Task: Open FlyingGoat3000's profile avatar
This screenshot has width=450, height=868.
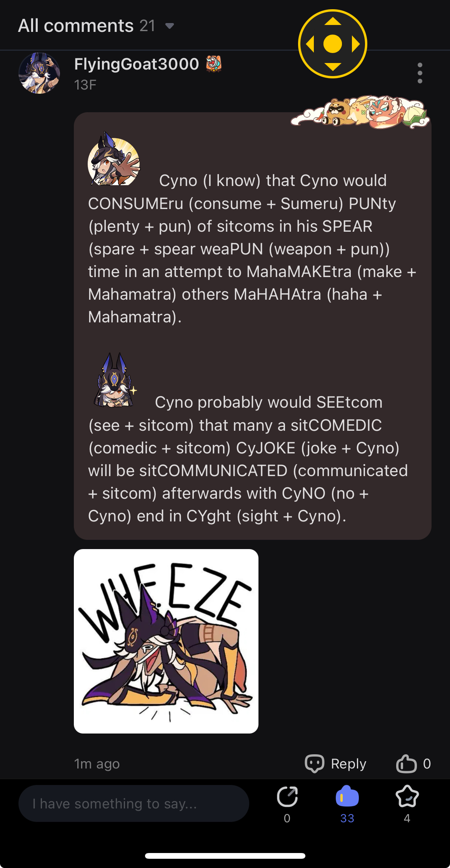Action: [39, 73]
